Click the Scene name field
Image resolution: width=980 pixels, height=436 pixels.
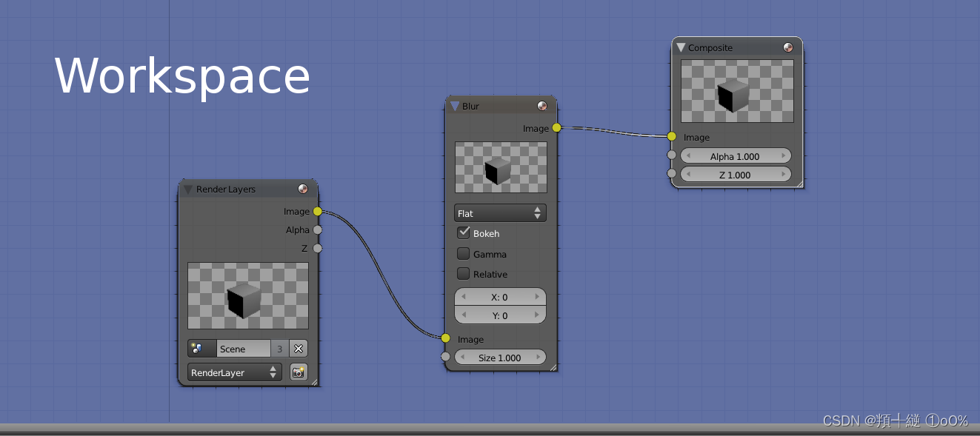[244, 349]
